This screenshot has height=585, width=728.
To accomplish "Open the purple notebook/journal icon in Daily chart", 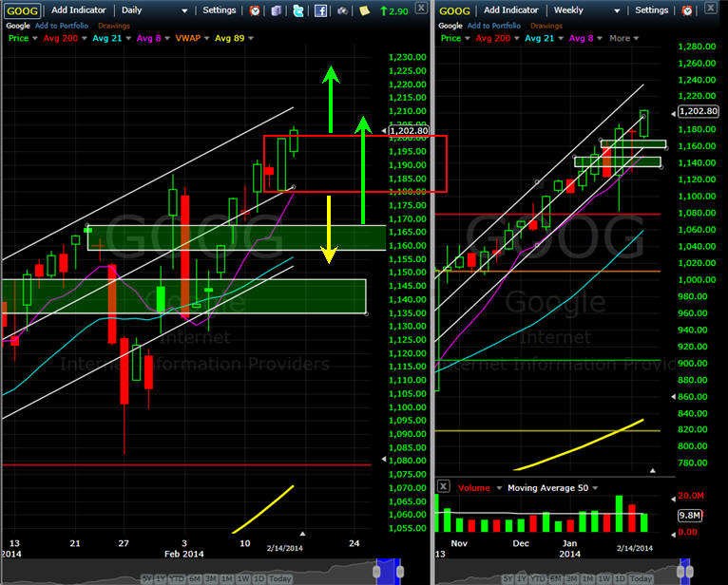I will tap(277, 10).
